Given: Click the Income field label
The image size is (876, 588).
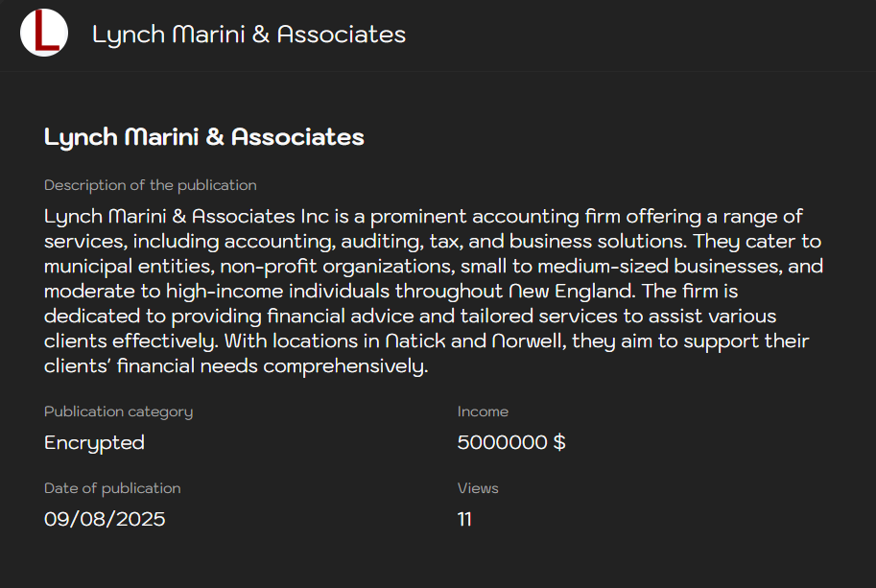Looking at the screenshot, I should (x=483, y=412).
